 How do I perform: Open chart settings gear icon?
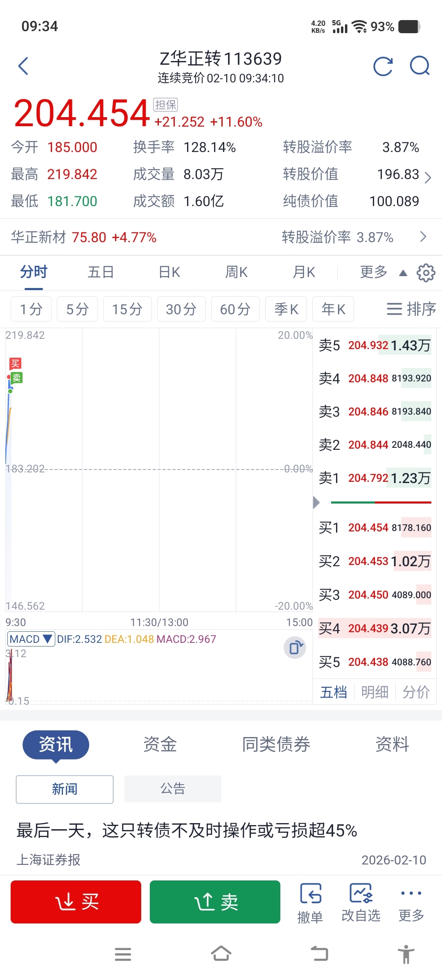click(x=426, y=273)
